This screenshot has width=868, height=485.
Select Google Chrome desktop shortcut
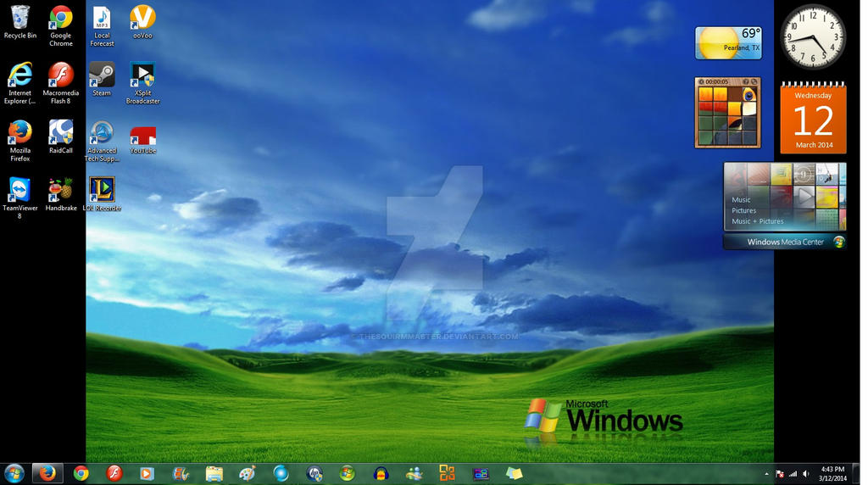pyautogui.click(x=61, y=26)
